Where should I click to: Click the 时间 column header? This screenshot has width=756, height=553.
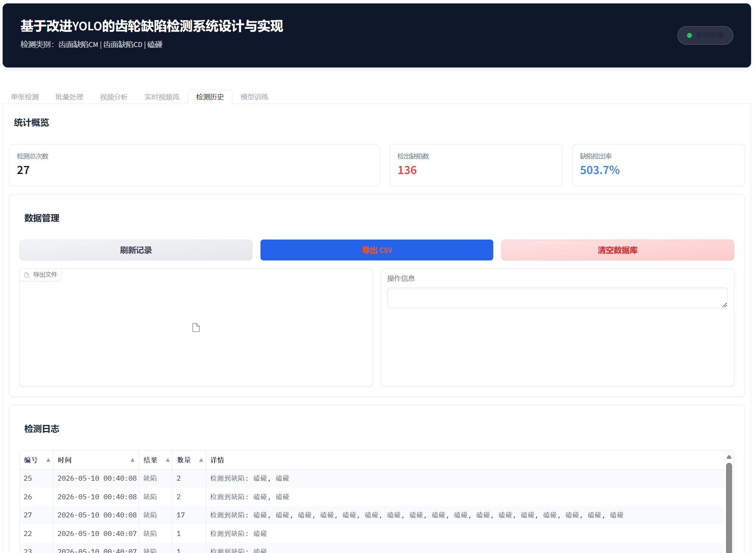[x=96, y=460]
